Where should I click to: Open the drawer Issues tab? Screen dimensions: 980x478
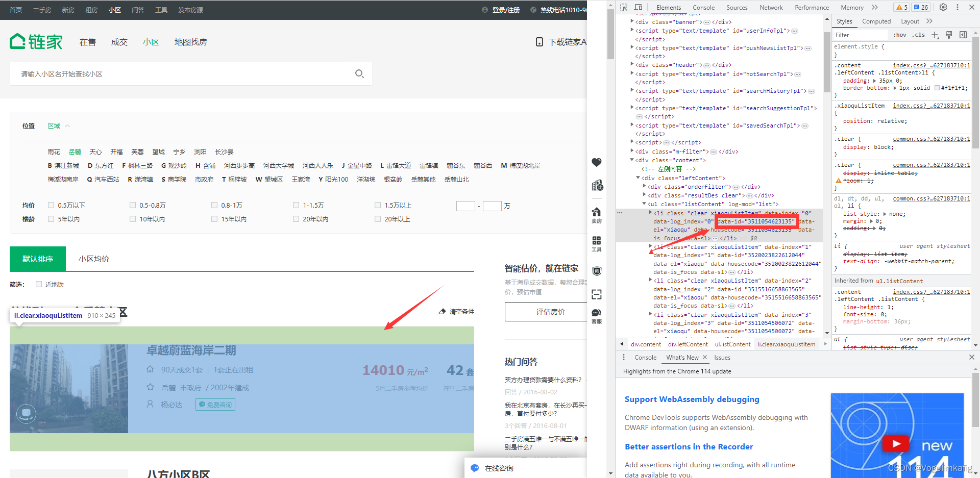pyautogui.click(x=722, y=357)
